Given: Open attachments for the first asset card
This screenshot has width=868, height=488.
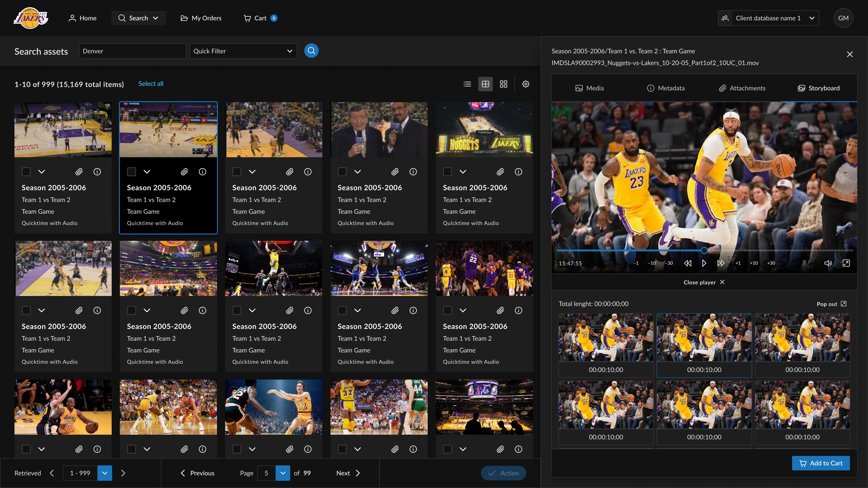Looking at the screenshot, I should coord(79,172).
